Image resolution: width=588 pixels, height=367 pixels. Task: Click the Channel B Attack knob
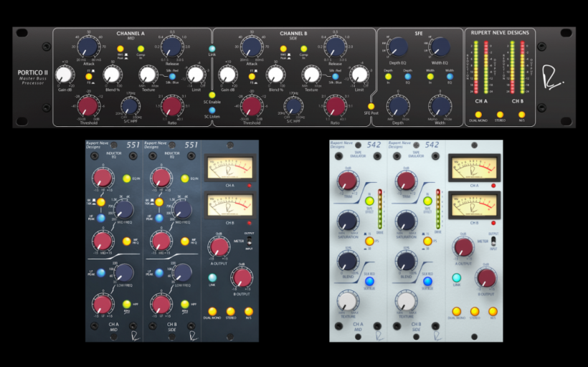coord(252,47)
